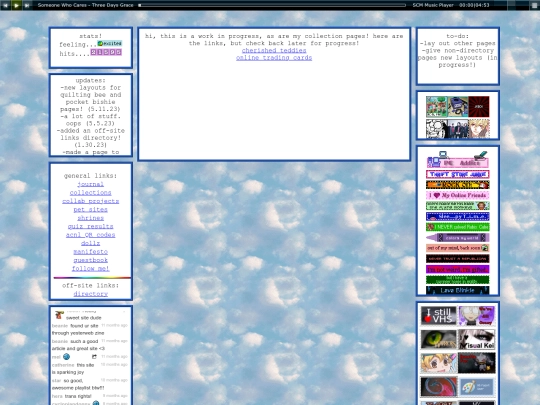
Task: Click the Animal Crossing stamp thumbnail
Action: 436,107
